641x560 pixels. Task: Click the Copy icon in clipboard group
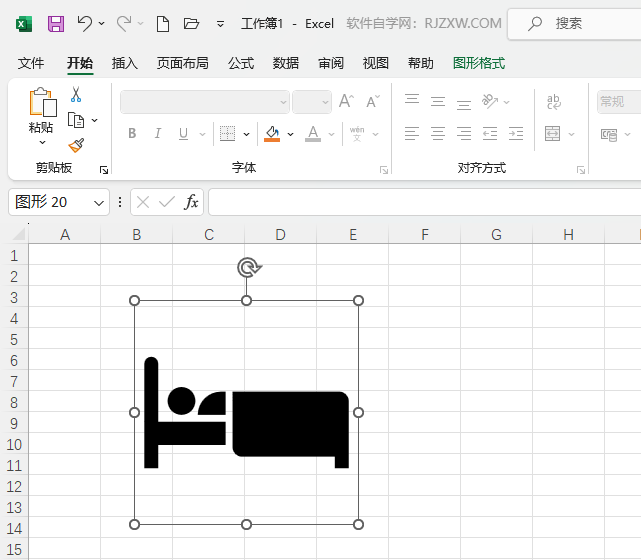coord(76,120)
